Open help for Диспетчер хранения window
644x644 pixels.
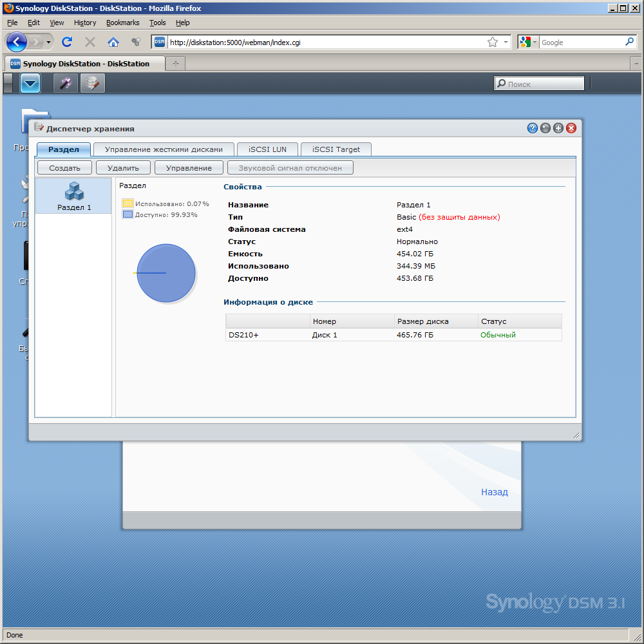pyautogui.click(x=533, y=128)
